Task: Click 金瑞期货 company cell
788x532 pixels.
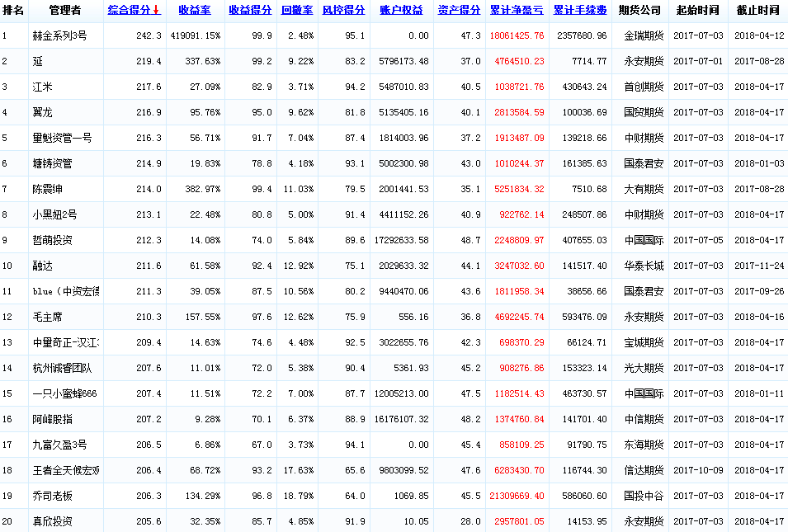Action: [642, 36]
